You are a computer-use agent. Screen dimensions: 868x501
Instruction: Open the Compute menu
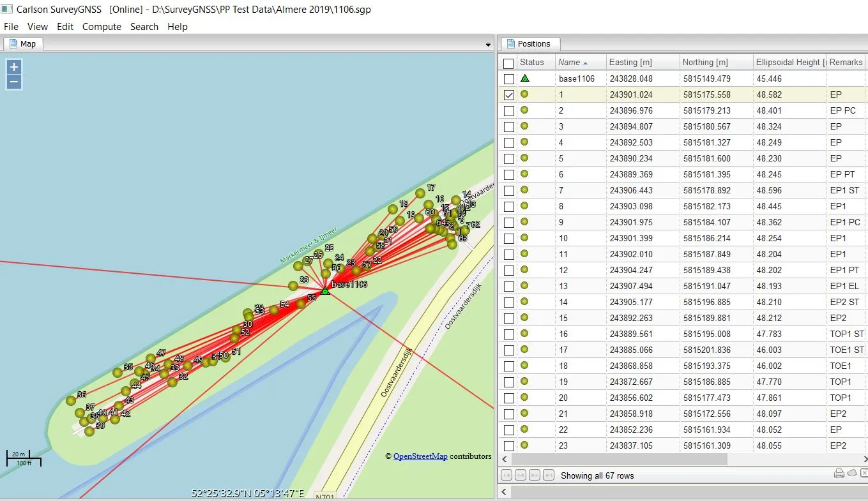click(x=102, y=27)
